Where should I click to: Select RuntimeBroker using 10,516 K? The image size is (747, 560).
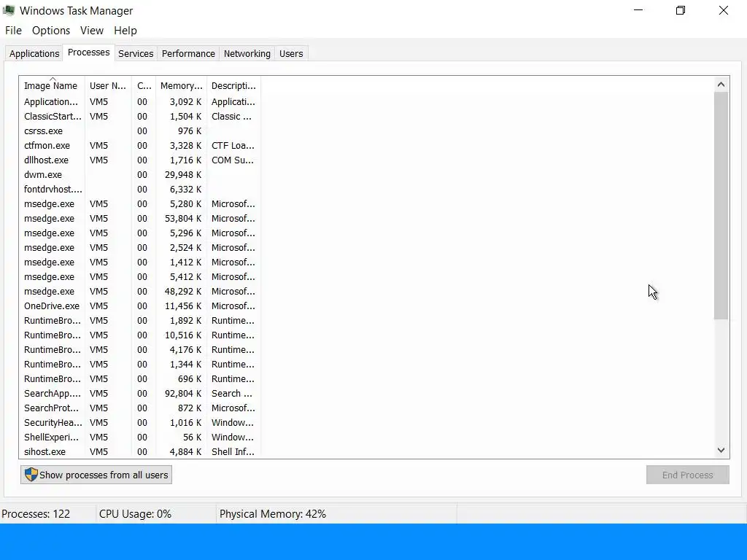[139, 335]
